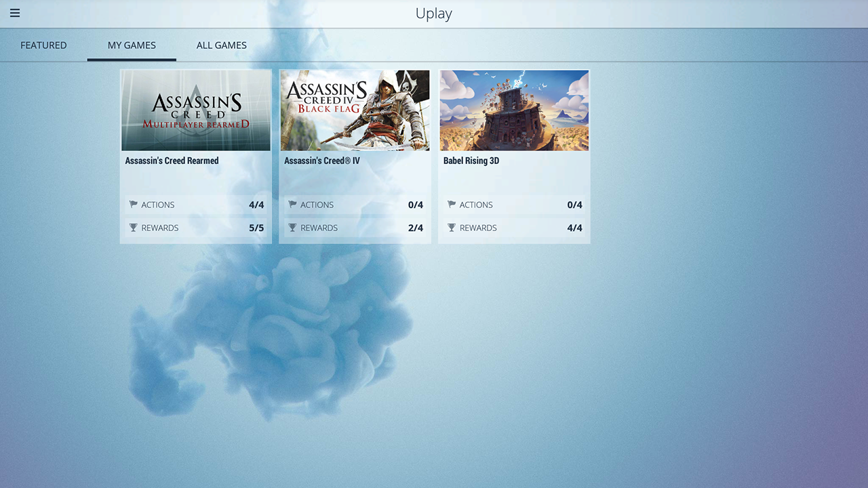Click the 4/4 actions count for Rearmed
868x488 pixels.
[x=256, y=205]
